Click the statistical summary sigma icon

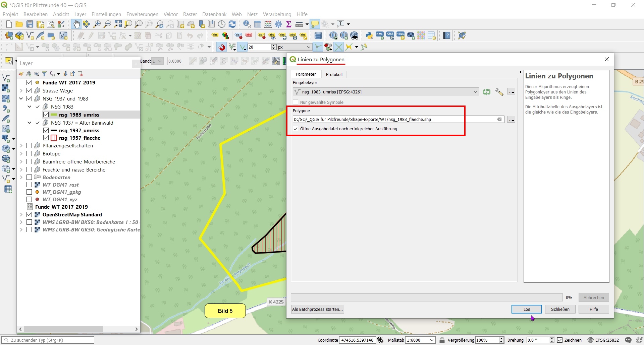[x=289, y=24]
